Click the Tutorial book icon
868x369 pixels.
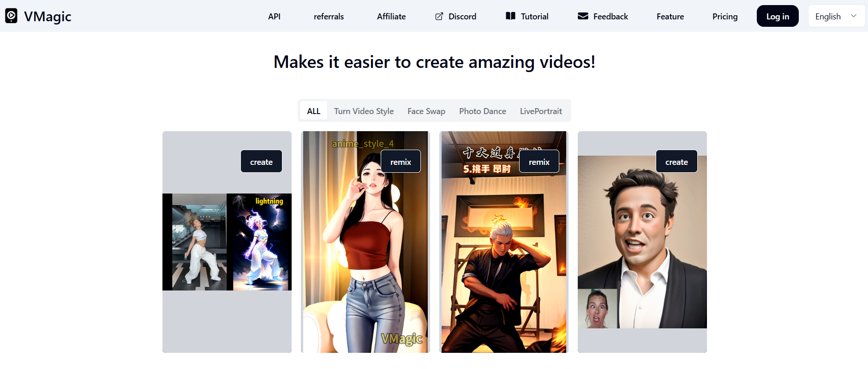(510, 16)
